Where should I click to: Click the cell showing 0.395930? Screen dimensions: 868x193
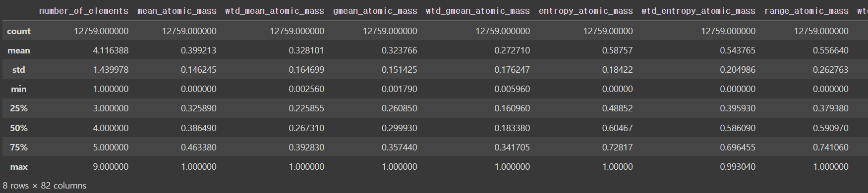[738, 108]
